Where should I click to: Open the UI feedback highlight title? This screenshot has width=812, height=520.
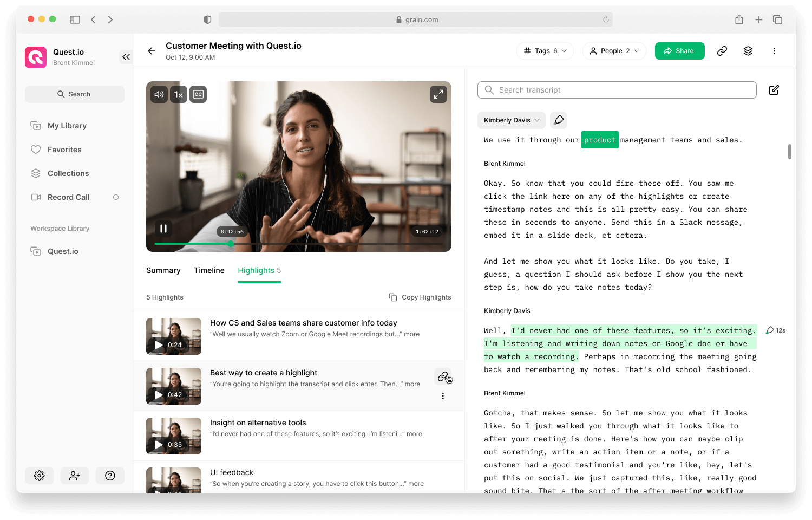pos(232,472)
